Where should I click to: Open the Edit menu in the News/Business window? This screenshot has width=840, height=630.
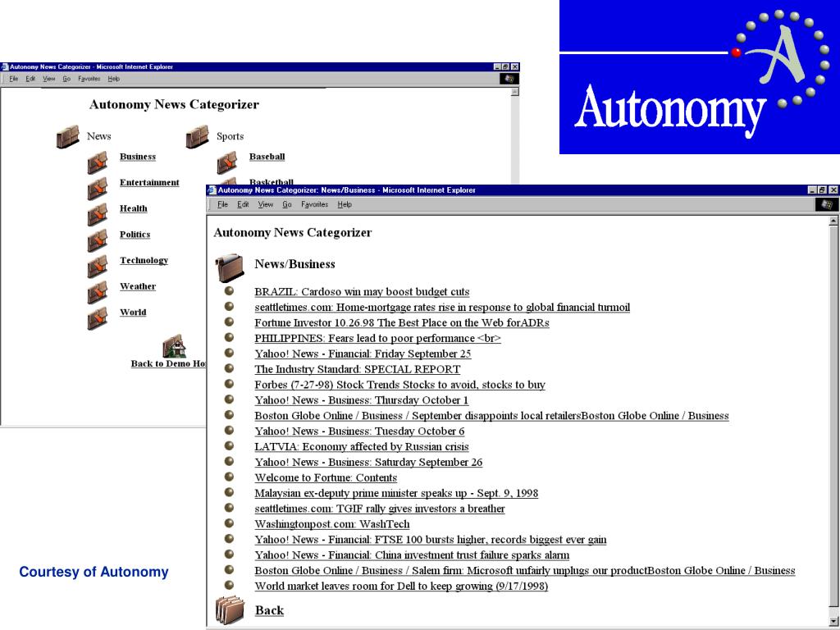click(243, 204)
